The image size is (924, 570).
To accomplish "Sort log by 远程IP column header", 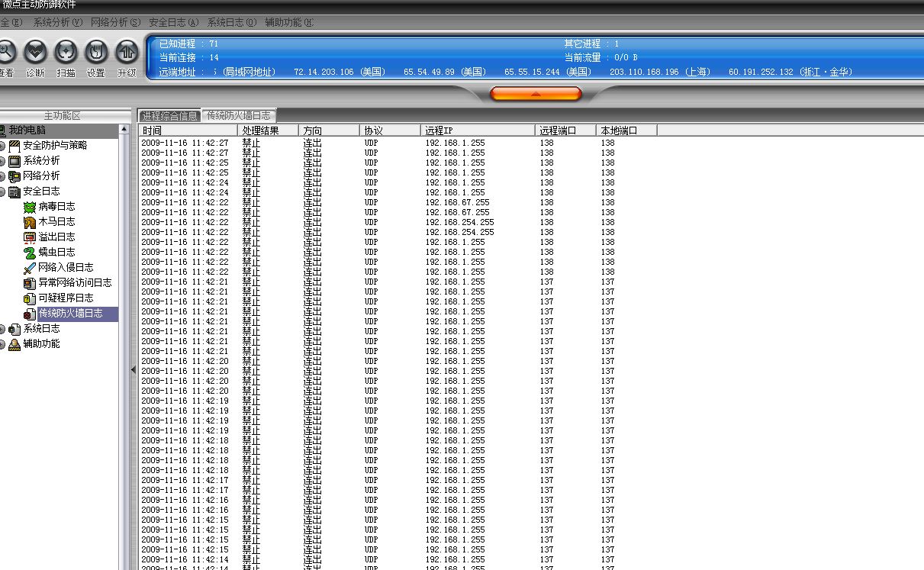I will [x=477, y=130].
